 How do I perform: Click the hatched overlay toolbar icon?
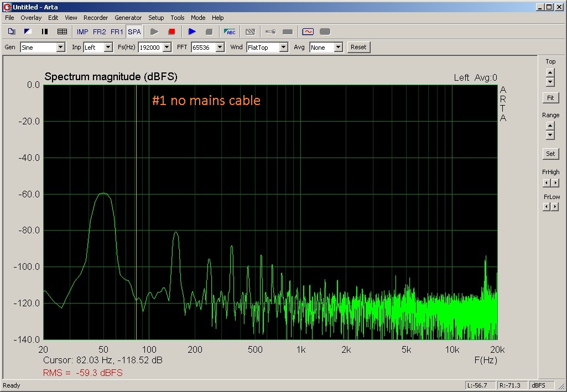(250, 32)
